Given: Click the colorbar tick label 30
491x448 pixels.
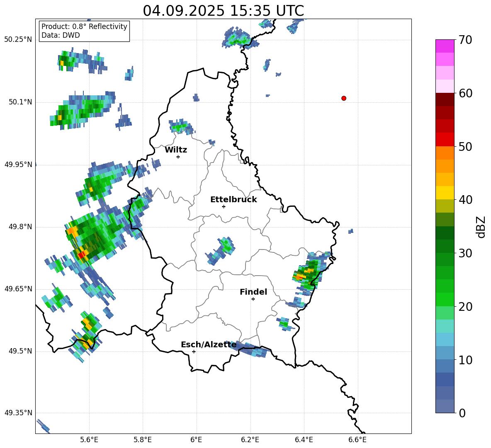Looking at the screenshot, I should (x=465, y=253).
